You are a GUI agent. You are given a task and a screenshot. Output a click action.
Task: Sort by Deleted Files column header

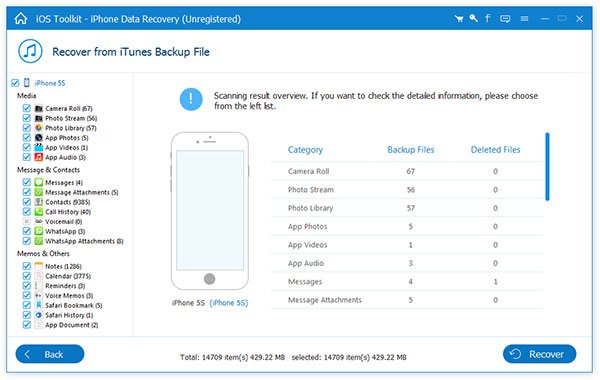point(495,150)
